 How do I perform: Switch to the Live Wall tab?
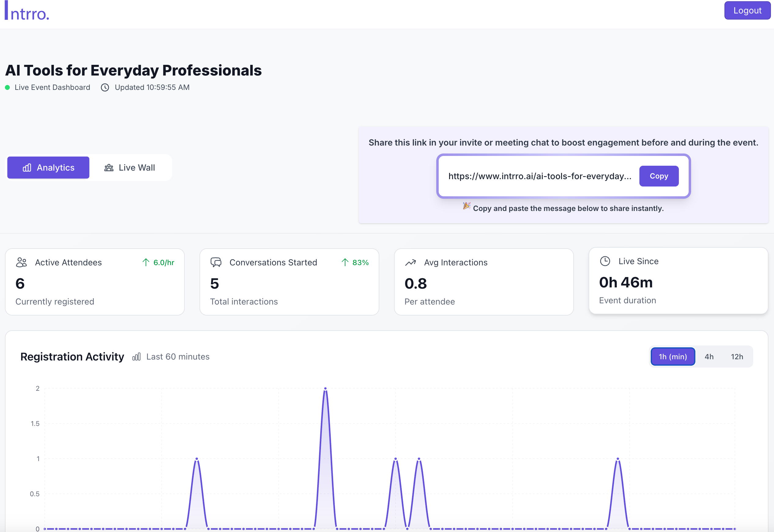tap(130, 168)
